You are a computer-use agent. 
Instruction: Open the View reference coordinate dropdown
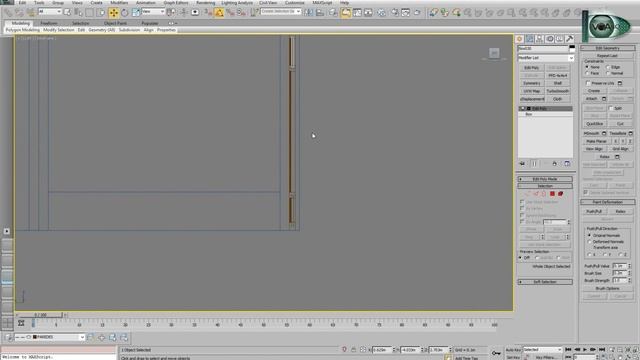point(153,12)
